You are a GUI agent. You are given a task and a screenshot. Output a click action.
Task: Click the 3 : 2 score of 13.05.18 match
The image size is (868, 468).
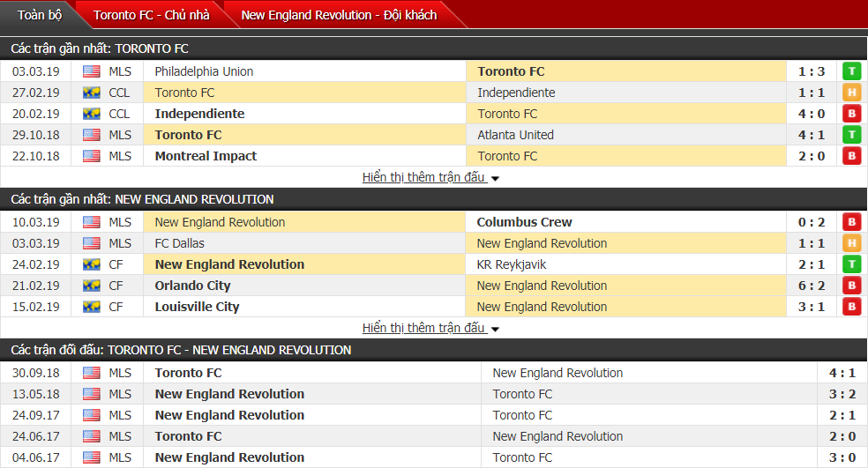842,394
